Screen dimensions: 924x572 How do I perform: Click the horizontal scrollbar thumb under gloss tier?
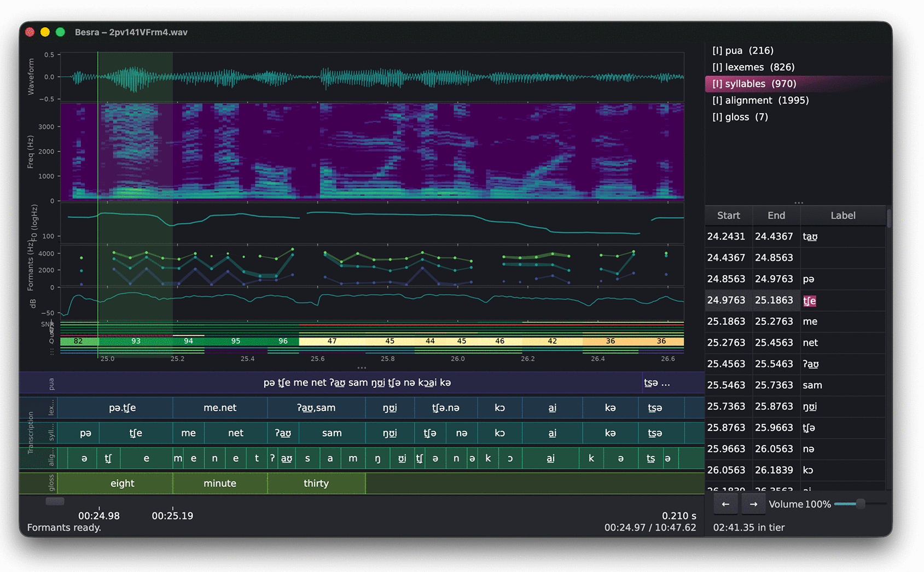click(55, 501)
